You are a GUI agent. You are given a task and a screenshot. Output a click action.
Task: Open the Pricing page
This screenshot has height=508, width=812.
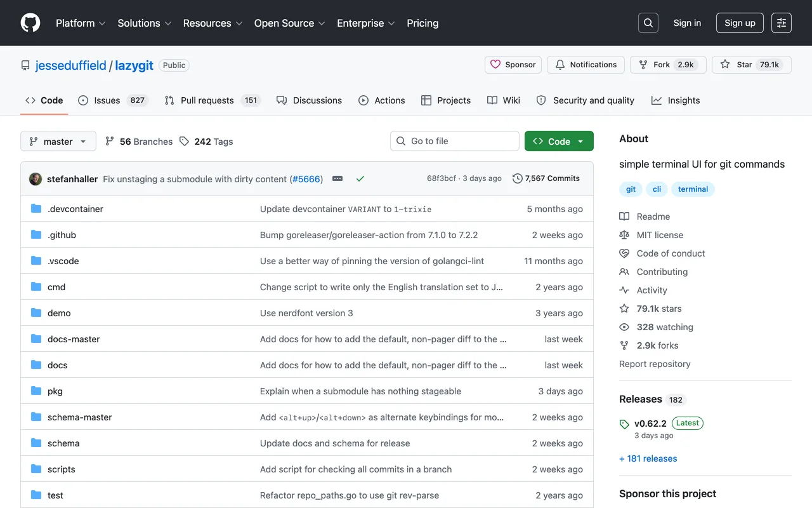click(422, 23)
